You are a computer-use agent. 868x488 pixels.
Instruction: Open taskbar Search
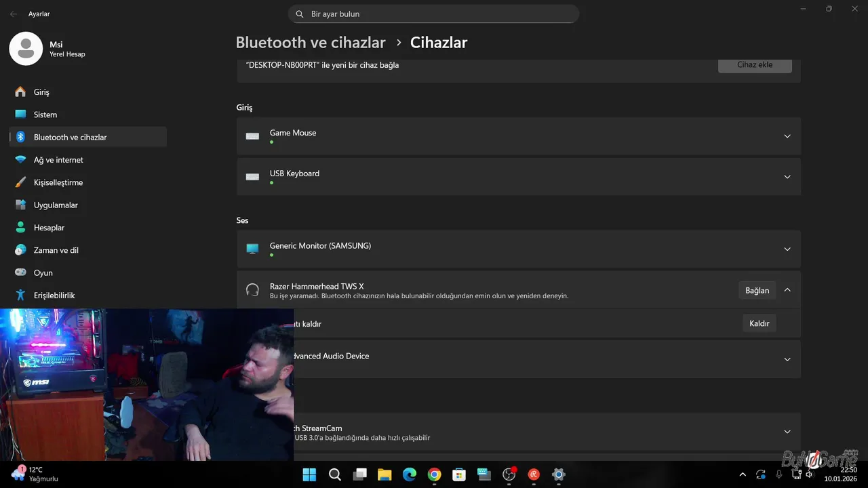point(335,474)
